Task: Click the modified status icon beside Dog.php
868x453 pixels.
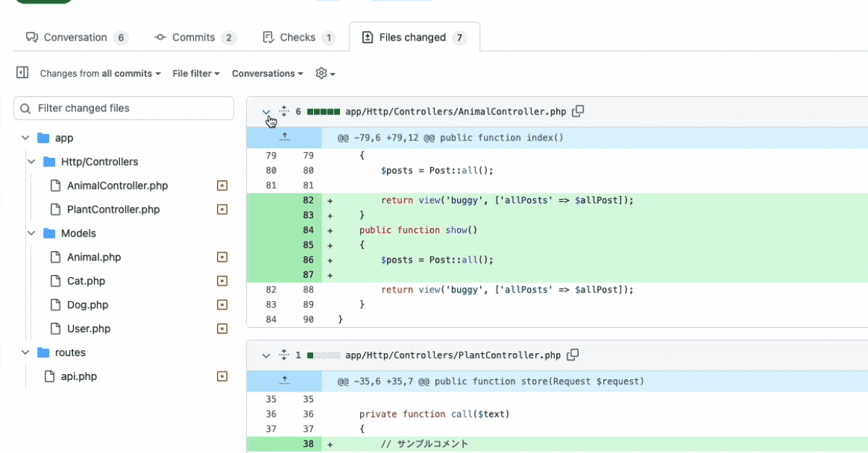Action: click(x=222, y=305)
